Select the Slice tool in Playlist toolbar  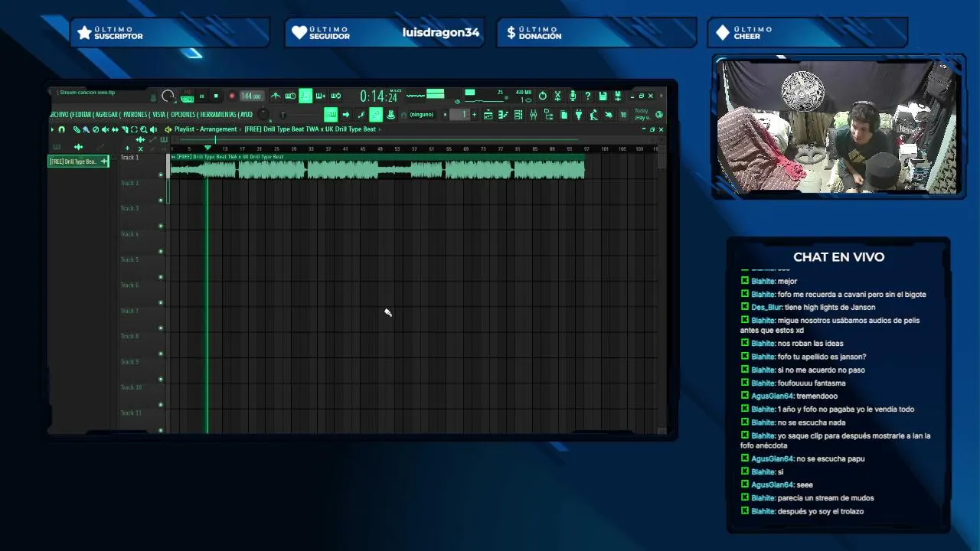125,129
